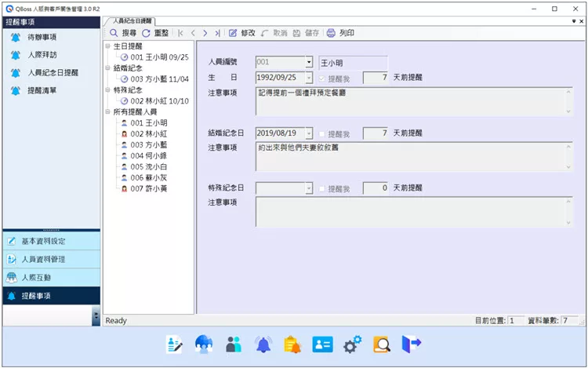The image size is (588, 368).
Task: Toggle 提醒我 checkbox for 結婚紀念日
Action: [x=322, y=133]
